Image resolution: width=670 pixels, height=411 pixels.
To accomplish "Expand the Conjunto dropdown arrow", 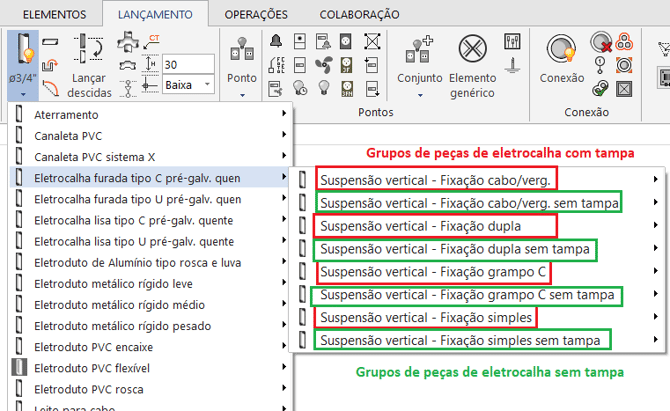I will (419, 96).
